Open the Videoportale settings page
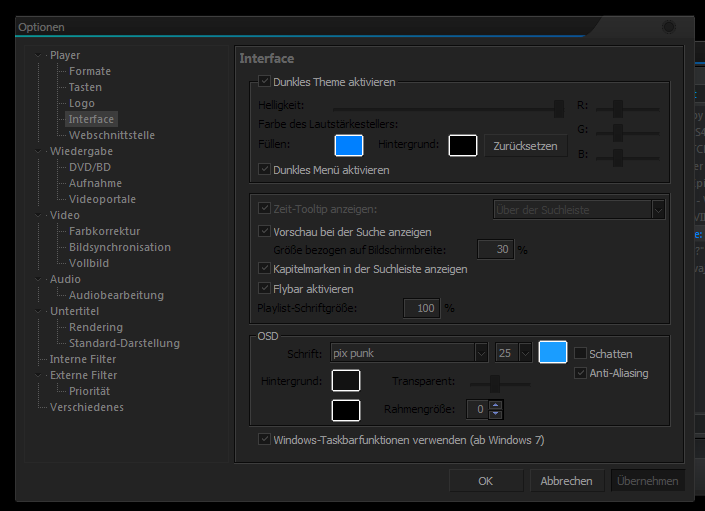The width and height of the screenshot is (705, 511). pyautogui.click(x=102, y=199)
